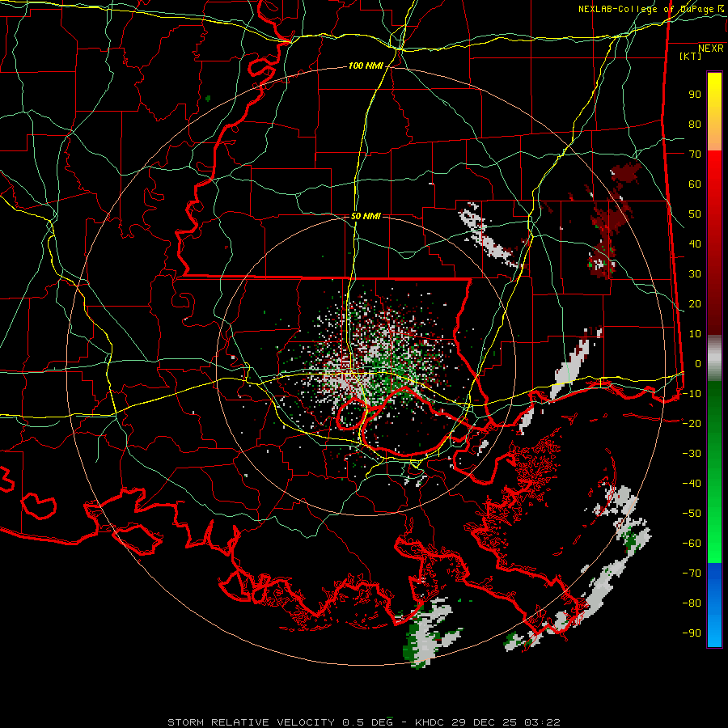728x728 pixels.
Task: Click the 0 scale value
Action: [x=698, y=364]
